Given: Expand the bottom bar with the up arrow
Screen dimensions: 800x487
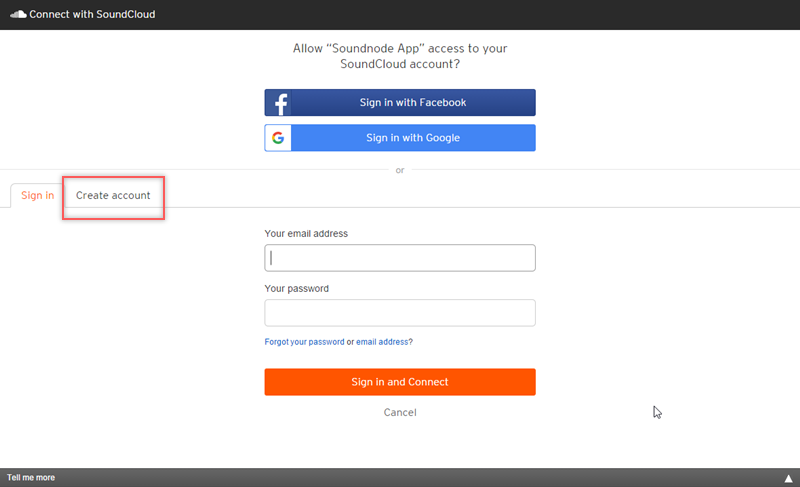Looking at the screenshot, I should click(788, 478).
